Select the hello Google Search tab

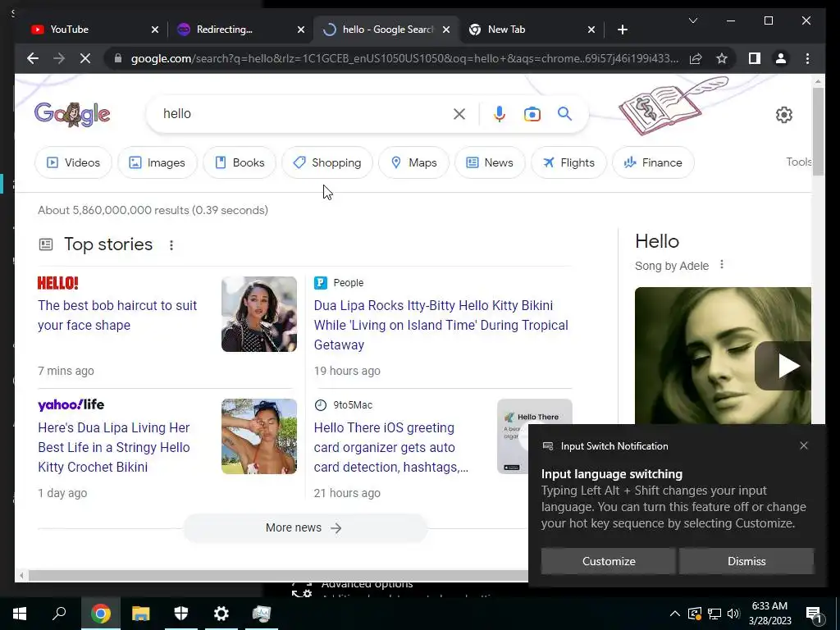386,30
